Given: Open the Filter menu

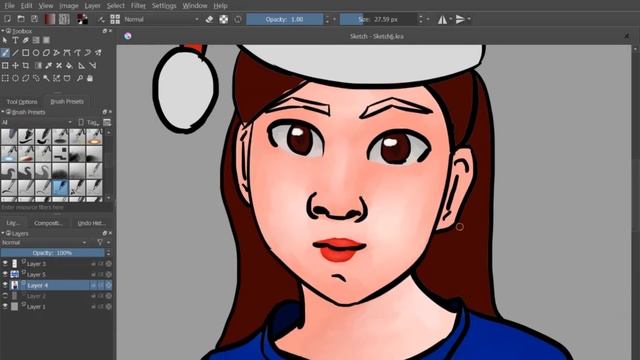Looking at the screenshot, I should point(138,6).
